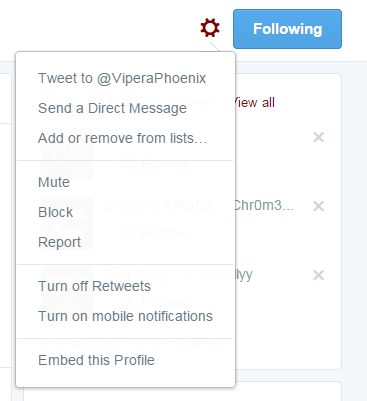Open Add or remove from lists
The width and height of the screenshot is (367, 401).
(122, 138)
